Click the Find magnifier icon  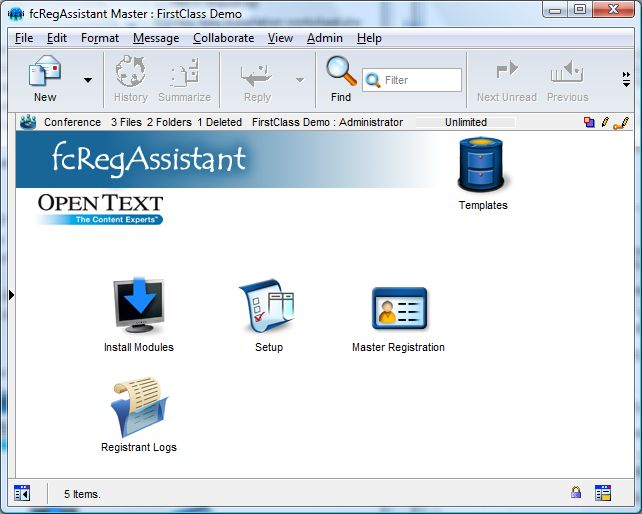(341, 72)
